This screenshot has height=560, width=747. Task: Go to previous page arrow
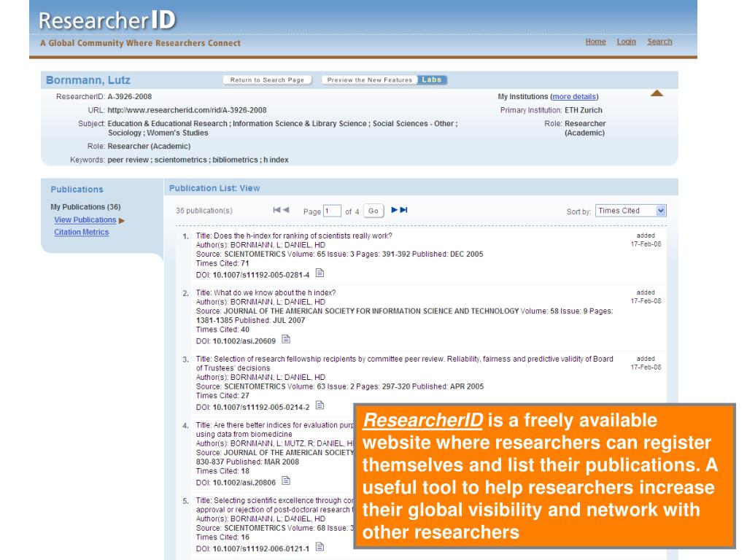pos(286,210)
